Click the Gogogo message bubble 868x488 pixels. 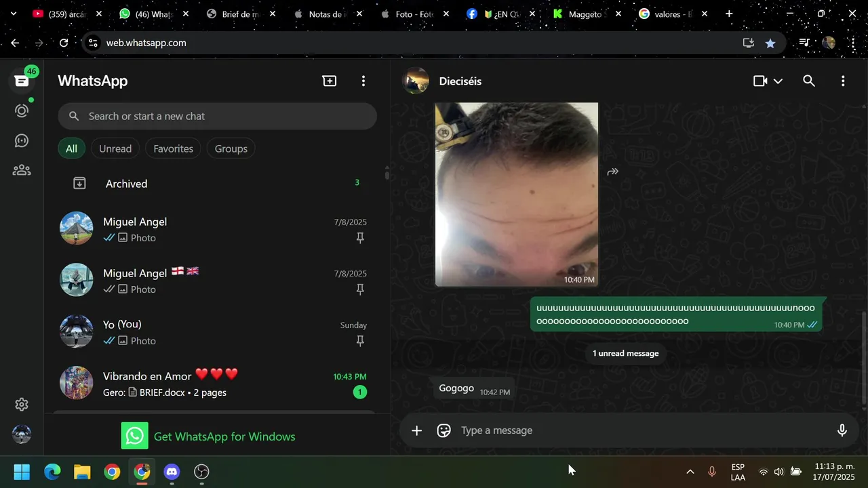tap(474, 389)
